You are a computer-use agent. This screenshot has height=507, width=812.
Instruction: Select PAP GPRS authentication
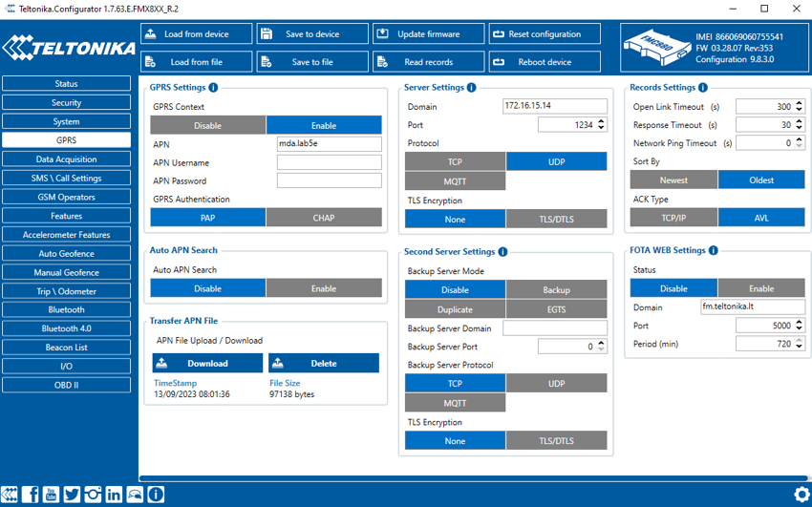pyautogui.click(x=207, y=218)
